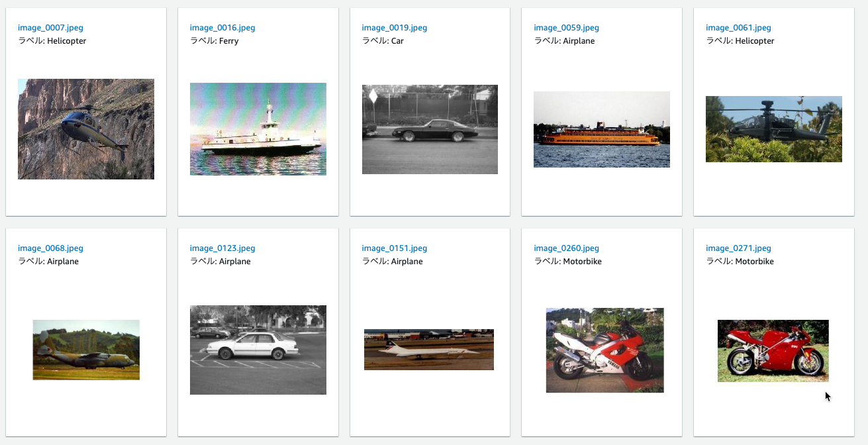Select the red Ducati motorbike thumbnail
The width and height of the screenshot is (868, 445).
[773, 351]
